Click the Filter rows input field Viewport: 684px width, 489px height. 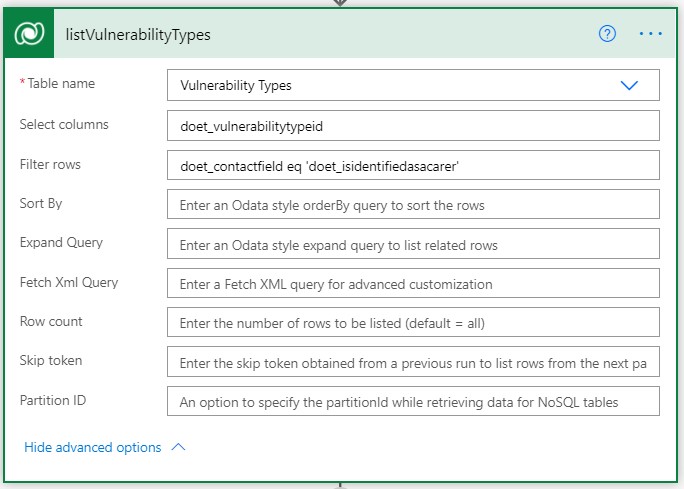coord(413,165)
